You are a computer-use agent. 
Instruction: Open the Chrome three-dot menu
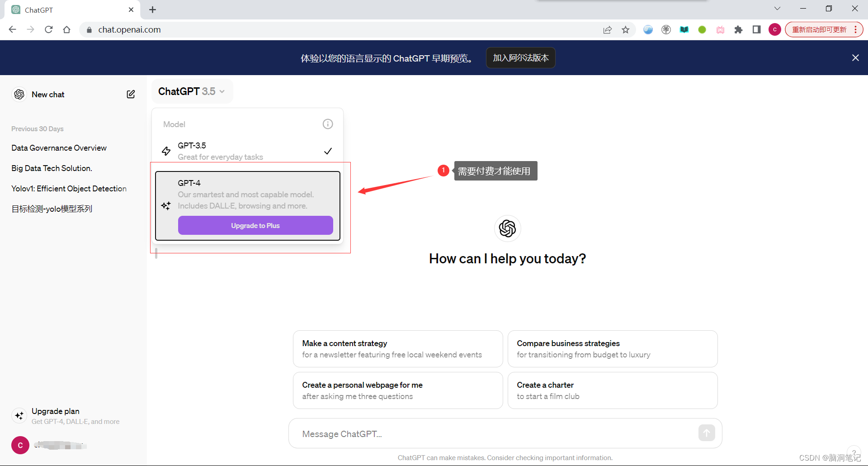point(856,29)
